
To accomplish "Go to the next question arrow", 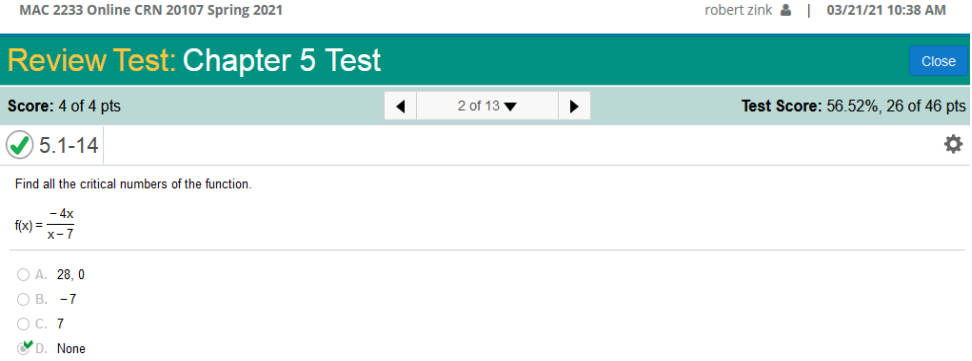I will pyautogui.click(x=574, y=106).
